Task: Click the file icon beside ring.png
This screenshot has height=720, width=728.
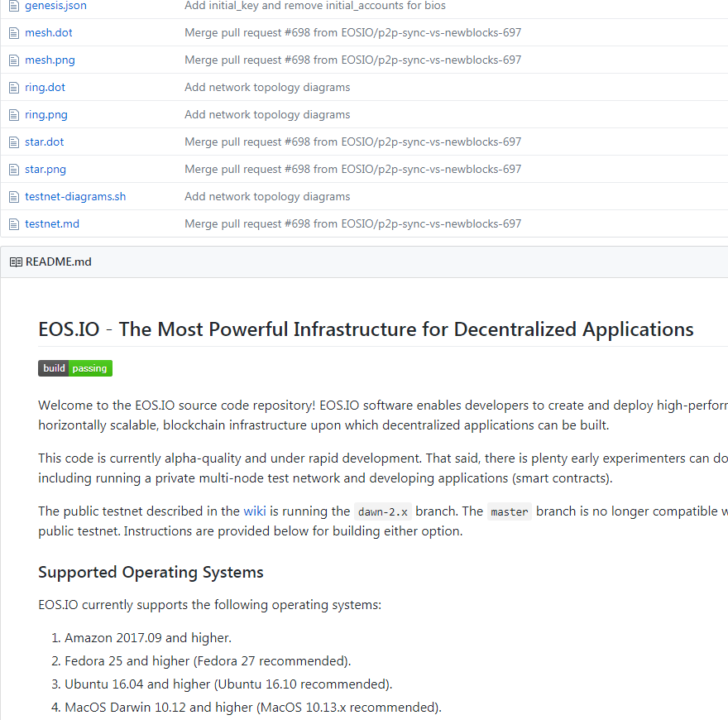Action: pos(14,115)
